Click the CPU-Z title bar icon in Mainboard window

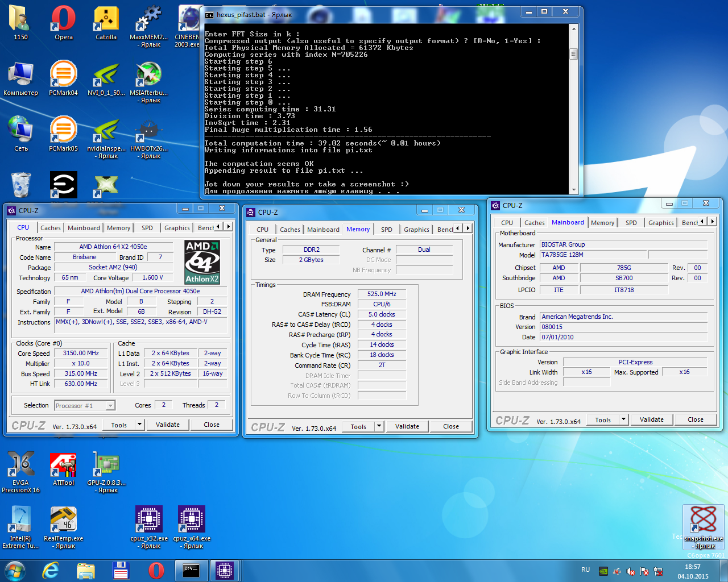495,206
